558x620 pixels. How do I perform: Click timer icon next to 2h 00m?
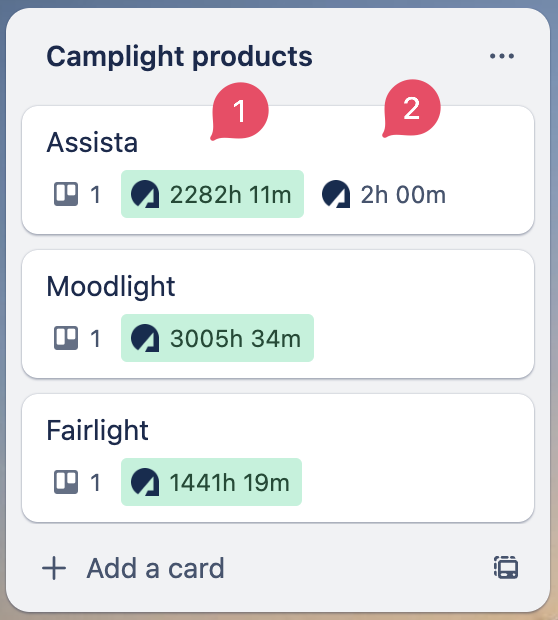tap(336, 194)
